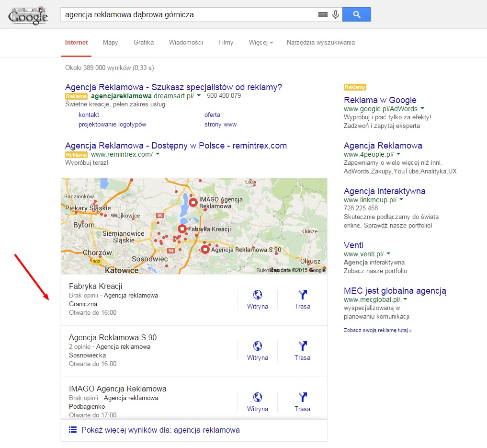Open the MEC jest globalna agencją ad
Screen dimensions: 487x448
[395, 291]
